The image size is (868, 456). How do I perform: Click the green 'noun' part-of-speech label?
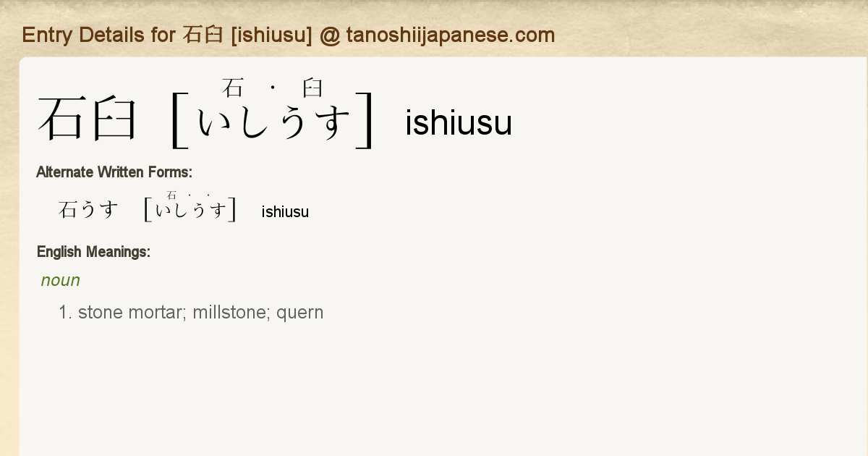60,280
